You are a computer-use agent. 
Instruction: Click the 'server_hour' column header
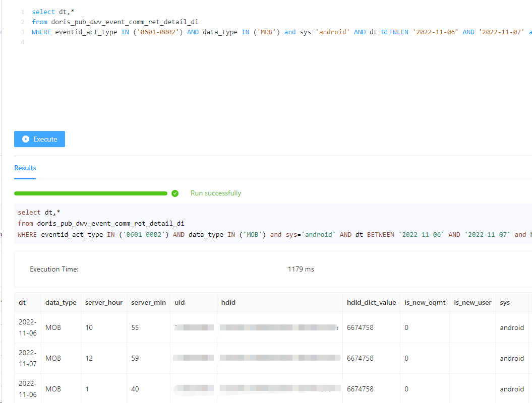click(103, 302)
